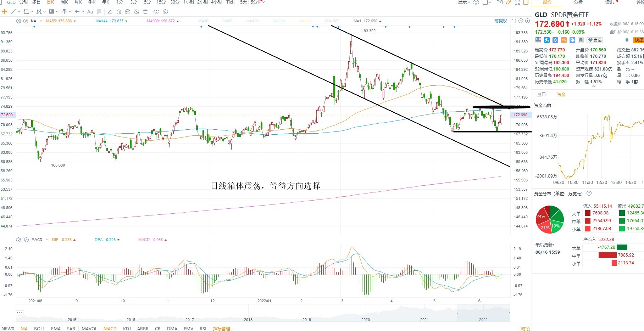Click the alert bell icon
644x331 pixels.
[x=627, y=40]
